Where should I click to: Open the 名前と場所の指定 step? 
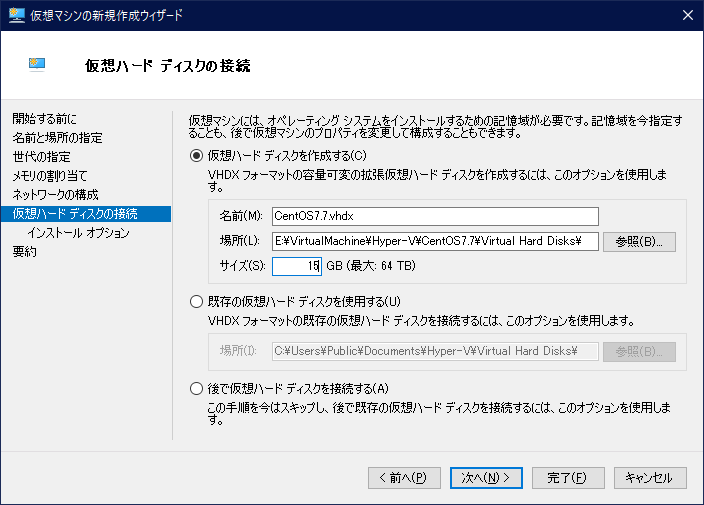point(57,138)
